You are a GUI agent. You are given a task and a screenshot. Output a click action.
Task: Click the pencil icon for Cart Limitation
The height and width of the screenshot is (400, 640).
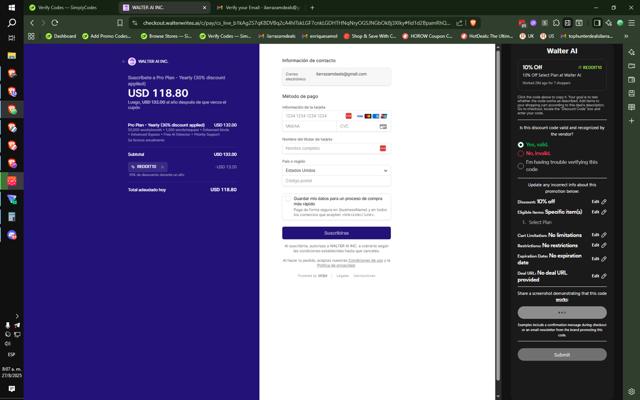pyautogui.click(x=604, y=235)
